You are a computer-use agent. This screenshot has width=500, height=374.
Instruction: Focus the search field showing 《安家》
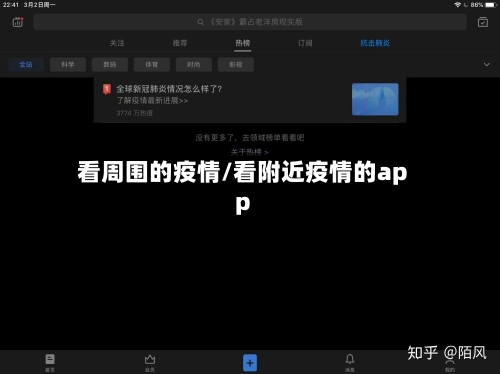click(250, 22)
